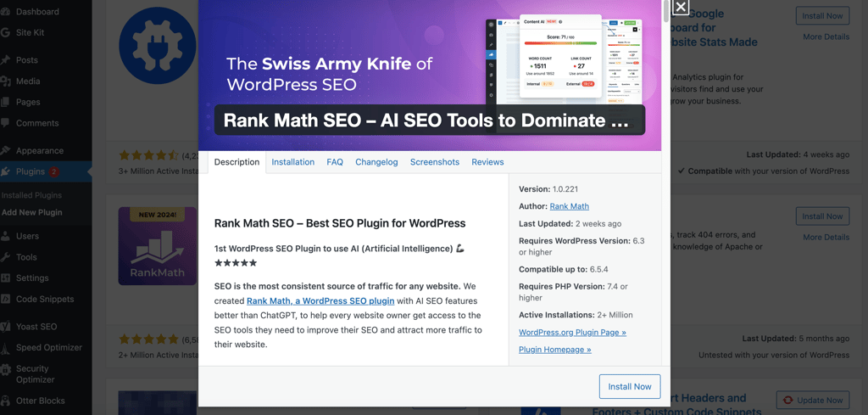Click the Yoast SEO icon
The height and width of the screenshot is (415, 868).
click(x=5, y=327)
